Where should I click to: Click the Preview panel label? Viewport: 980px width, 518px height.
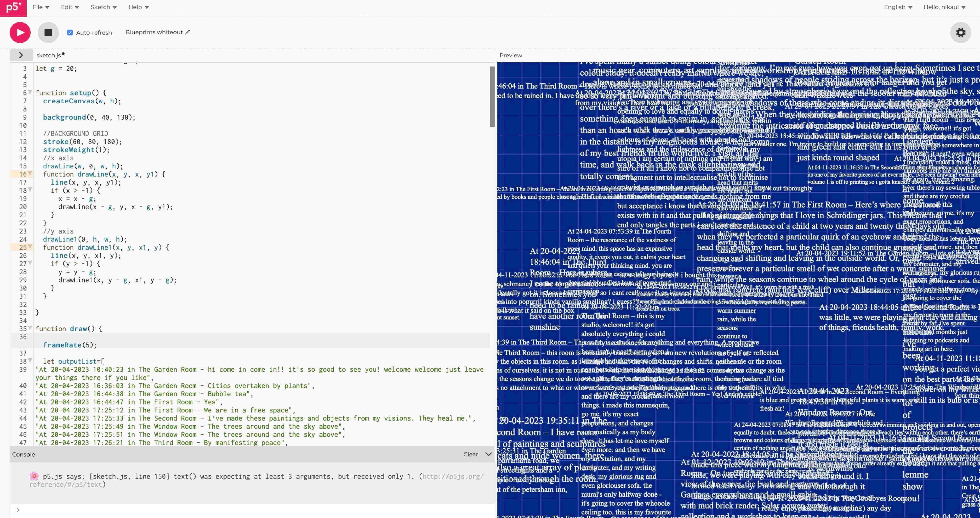click(x=511, y=55)
